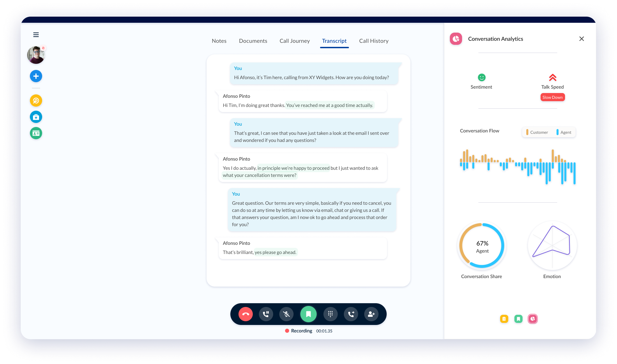The image size is (617, 364).
Task: Click the Conversation Analytics title
Action: coord(496,39)
